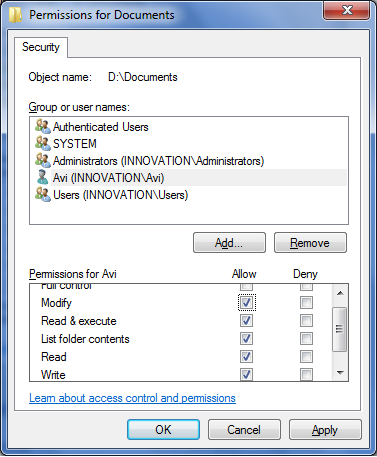The height and width of the screenshot is (457, 377).
Task: Check Deny for List folder contents
Action: tap(306, 339)
